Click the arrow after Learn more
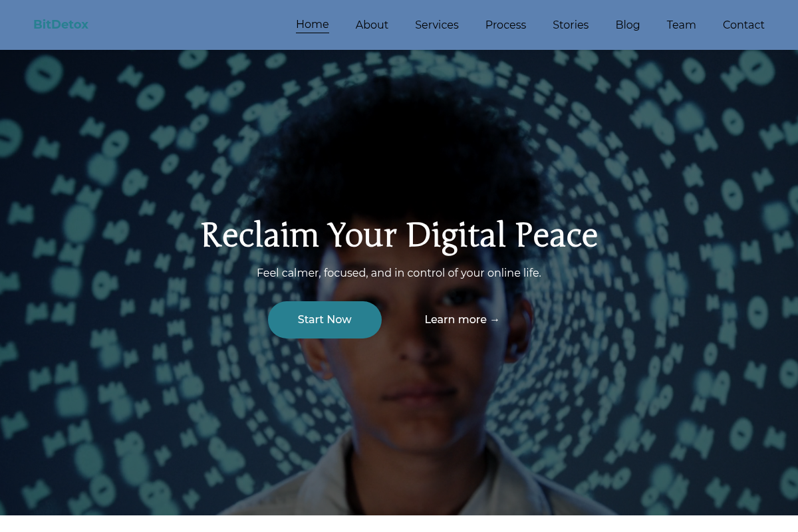Image resolution: width=798 pixels, height=532 pixels. (x=494, y=320)
